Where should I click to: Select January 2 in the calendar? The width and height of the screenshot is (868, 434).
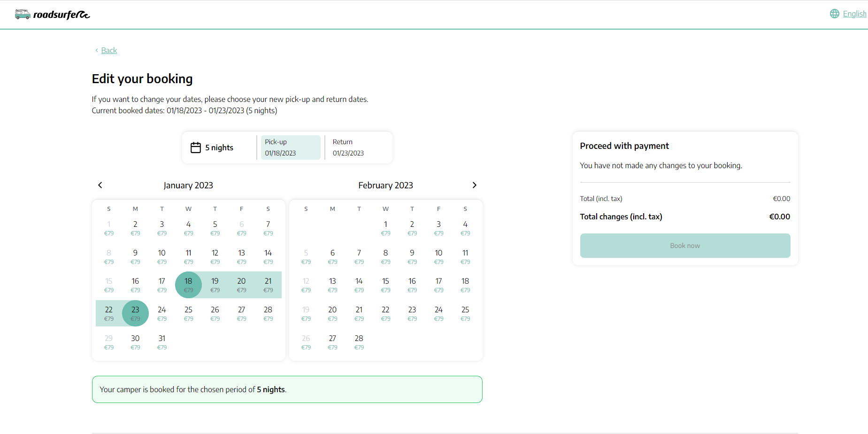135,228
